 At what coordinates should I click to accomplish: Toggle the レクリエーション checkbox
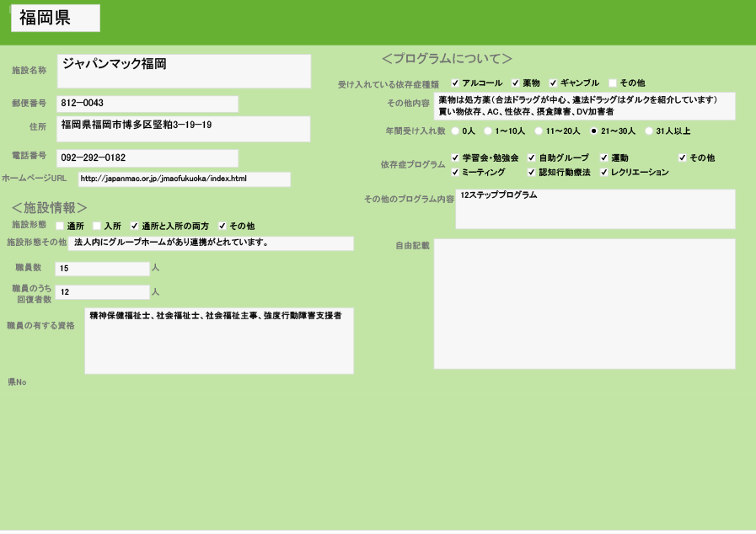point(604,172)
